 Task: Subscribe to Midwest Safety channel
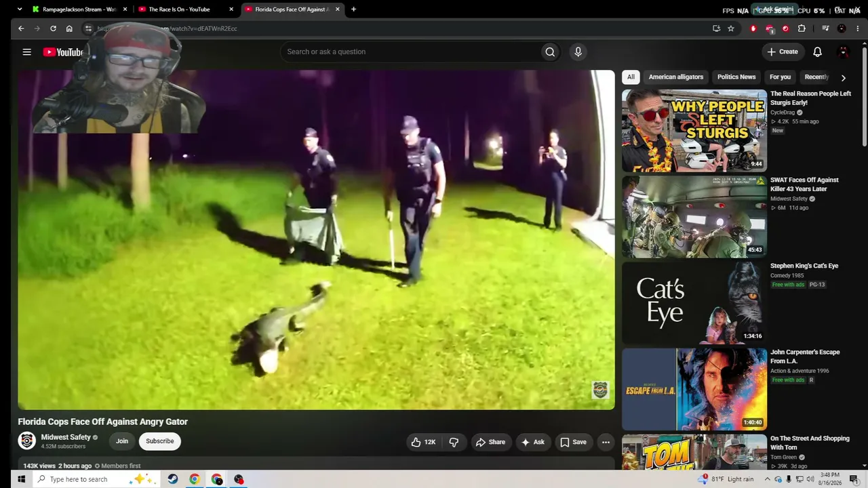(160, 441)
